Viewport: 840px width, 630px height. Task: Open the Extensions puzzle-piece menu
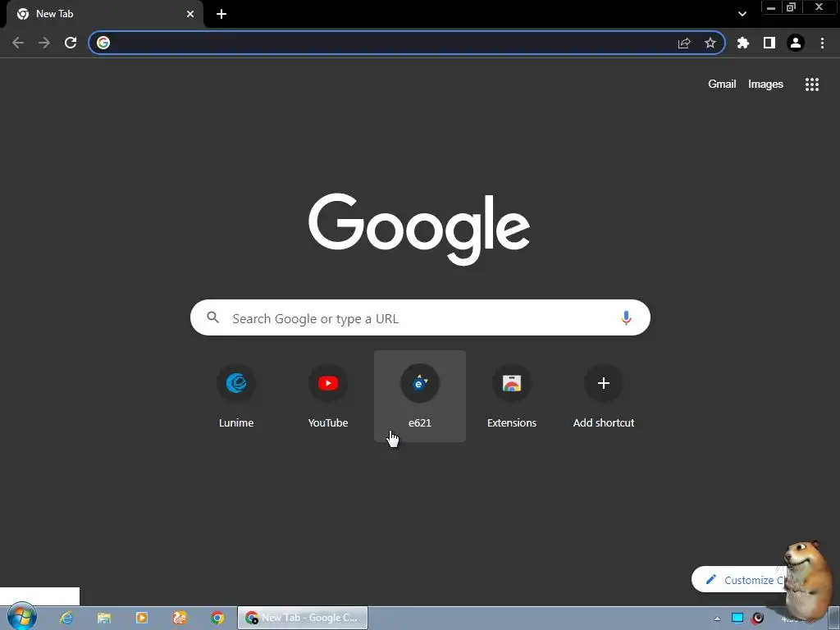click(743, 43)
